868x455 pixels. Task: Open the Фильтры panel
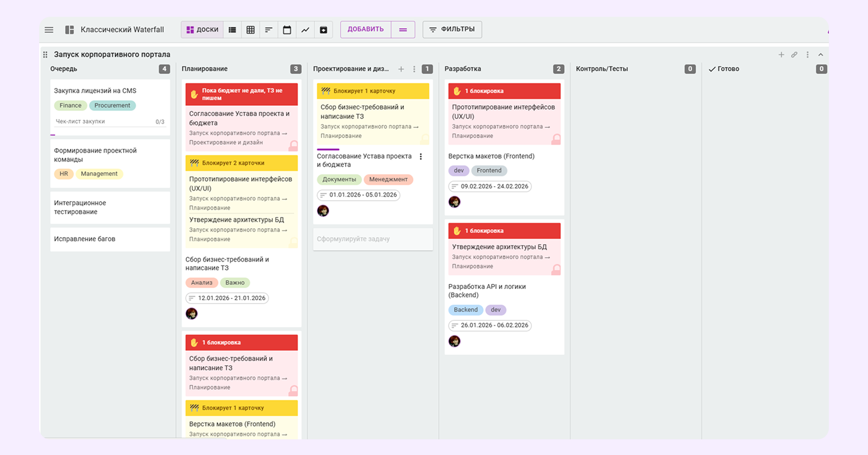pyautogui.click(x=452, y=30)
